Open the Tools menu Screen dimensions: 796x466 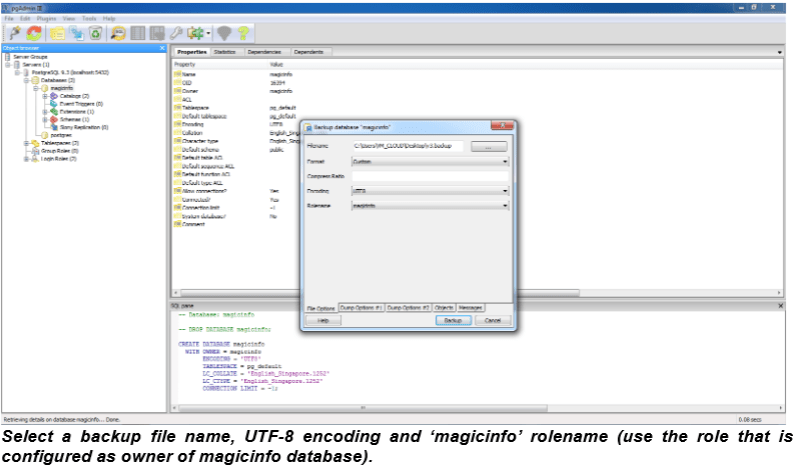click(89, 18)
